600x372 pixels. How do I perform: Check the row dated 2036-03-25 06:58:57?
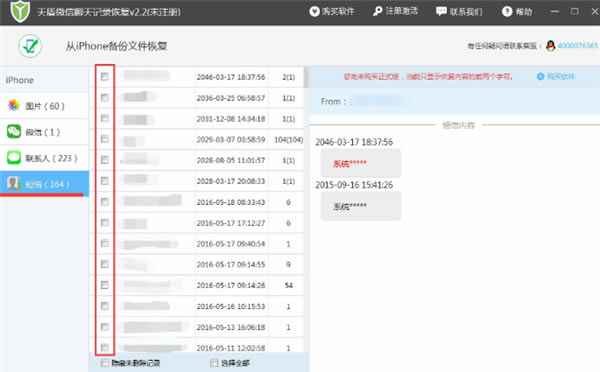pyautogui.click(x=104, y=98)
